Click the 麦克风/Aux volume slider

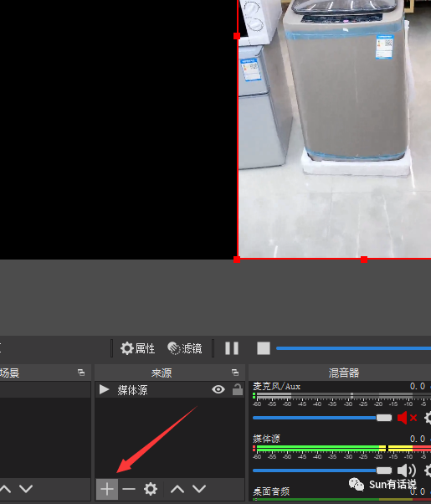pos(322,418)
